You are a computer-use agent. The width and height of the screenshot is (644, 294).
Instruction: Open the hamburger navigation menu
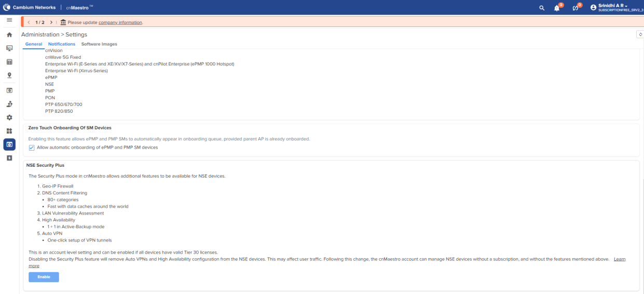click(9, 19)
